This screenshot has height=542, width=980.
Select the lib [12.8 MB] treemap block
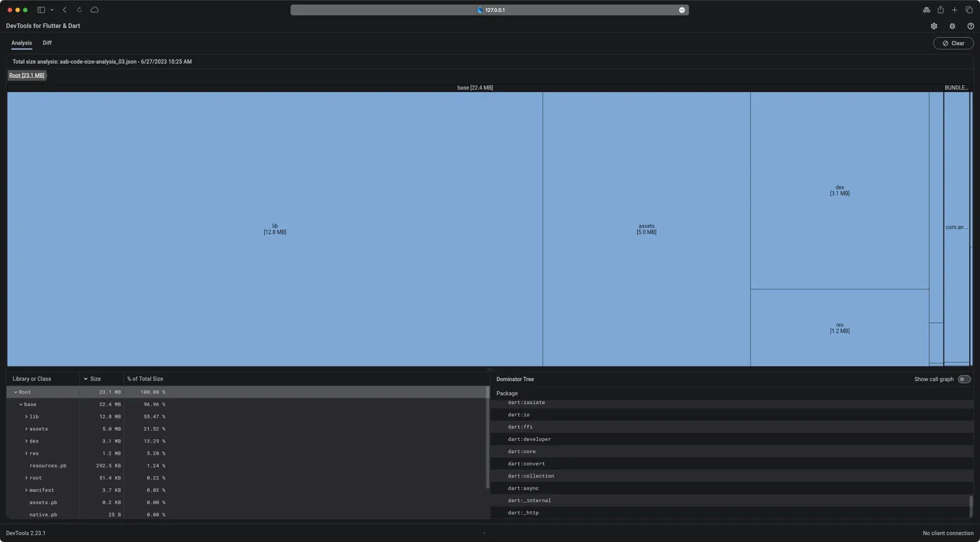[274, 229]
